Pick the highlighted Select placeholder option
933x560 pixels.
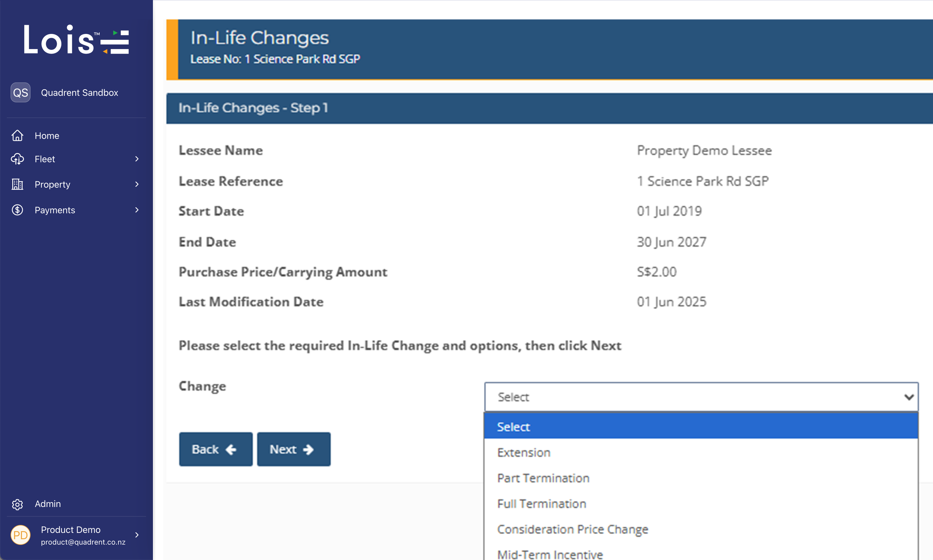tap(514, 427)
